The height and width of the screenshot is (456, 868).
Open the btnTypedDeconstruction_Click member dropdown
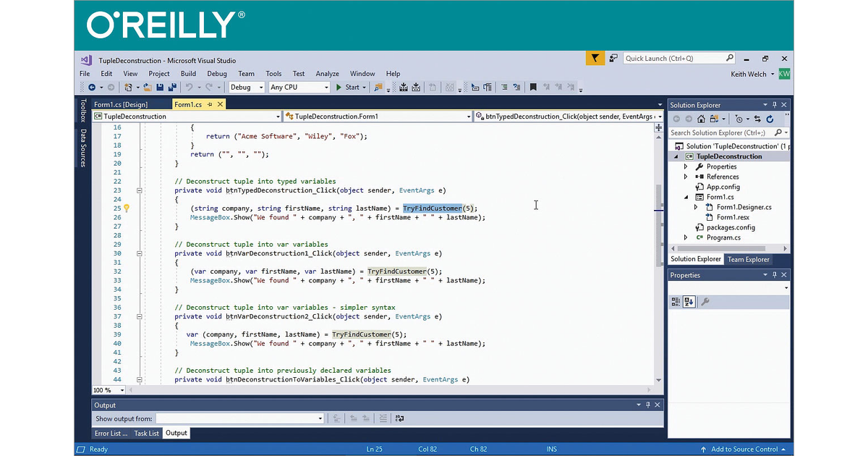coord(568,116)
